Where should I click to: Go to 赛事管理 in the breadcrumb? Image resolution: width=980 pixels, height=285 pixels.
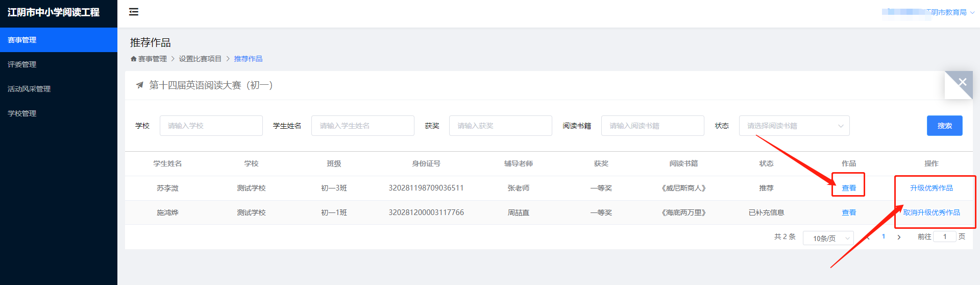(x=152, y=59)
